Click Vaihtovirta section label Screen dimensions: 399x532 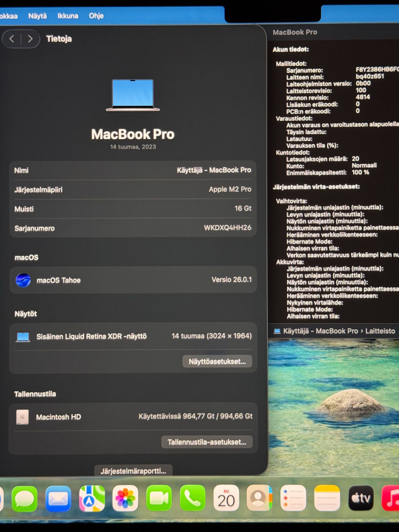click(x=291, y=201)
